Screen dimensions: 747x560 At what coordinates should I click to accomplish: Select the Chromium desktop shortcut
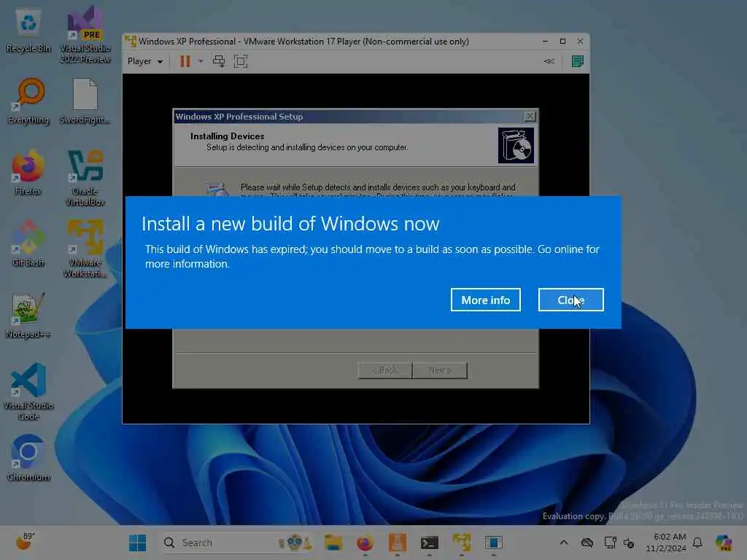[28, 458]
